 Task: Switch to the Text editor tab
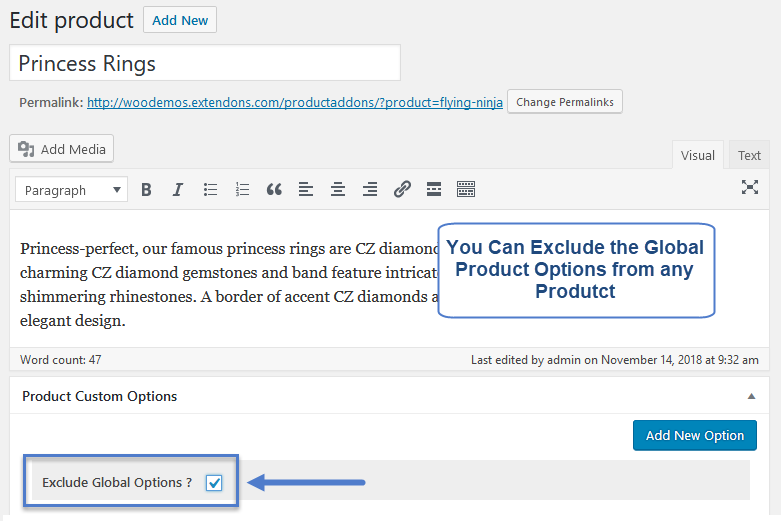click(749, 155)
